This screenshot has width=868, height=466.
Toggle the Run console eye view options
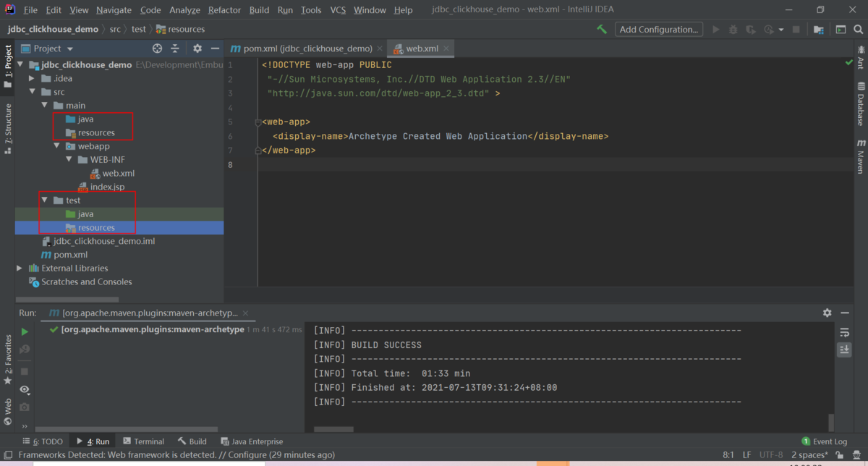pos(25,389)
